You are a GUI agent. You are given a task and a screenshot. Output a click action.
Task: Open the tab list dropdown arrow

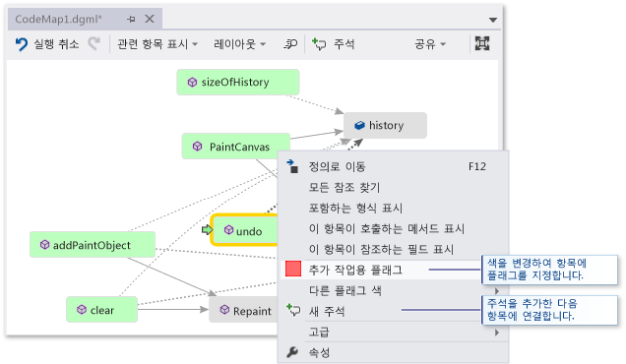pyautogui.click(x=493, y=20)
